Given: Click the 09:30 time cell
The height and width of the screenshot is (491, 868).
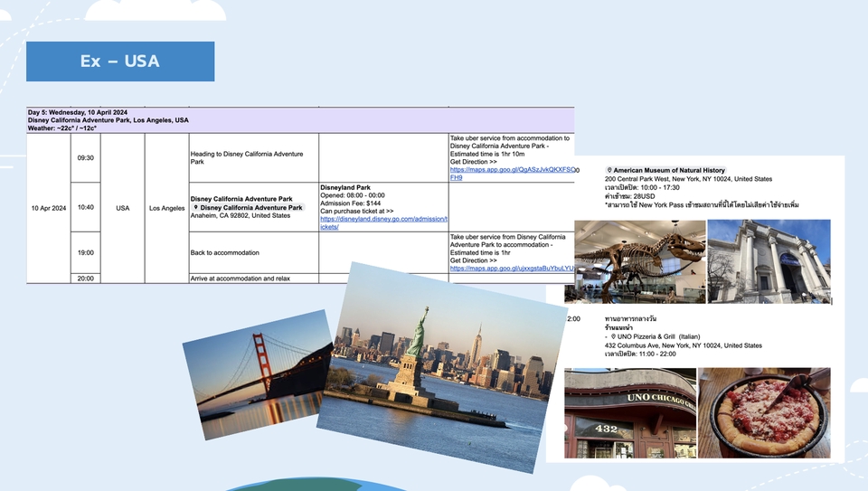Looking at the screenshot, I should 85,157.
